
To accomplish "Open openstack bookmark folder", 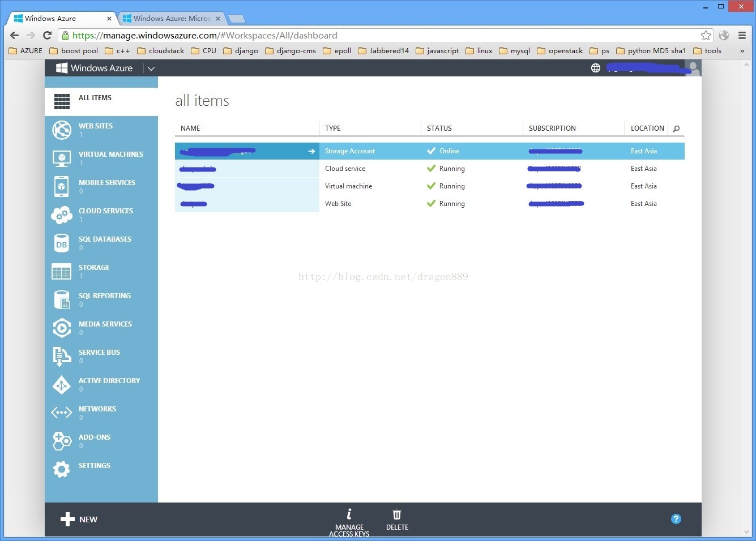I will pos(559,51).
